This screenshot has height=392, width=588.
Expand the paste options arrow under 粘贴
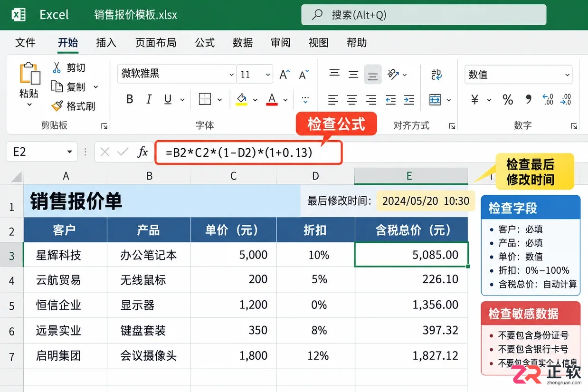click(x=29, y=104)
